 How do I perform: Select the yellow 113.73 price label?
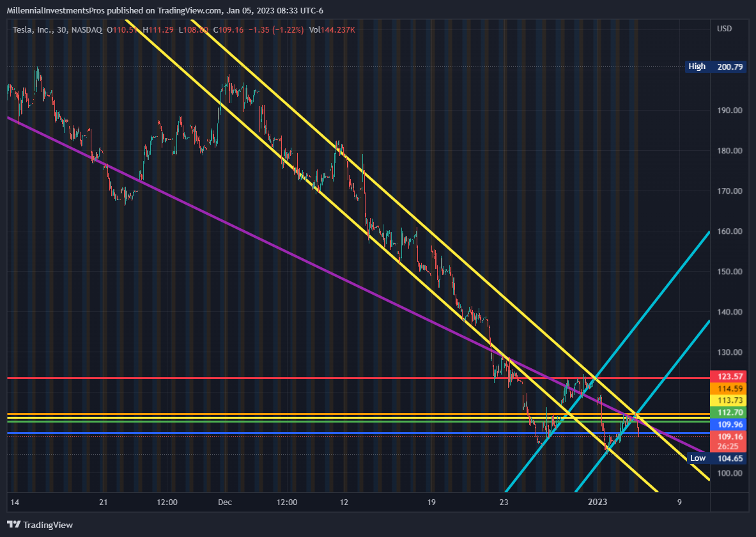click(728, 400)
